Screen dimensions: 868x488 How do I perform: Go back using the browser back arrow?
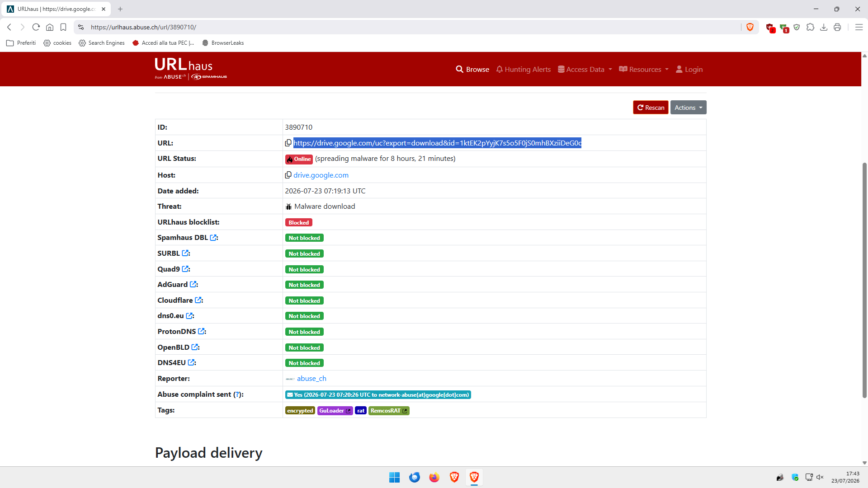pos(9,27)
